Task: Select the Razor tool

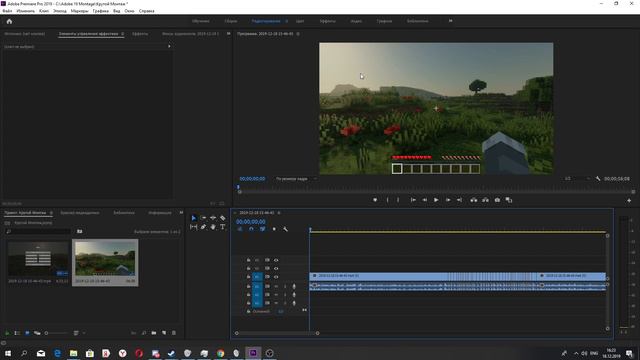Action: pos(223,218)
